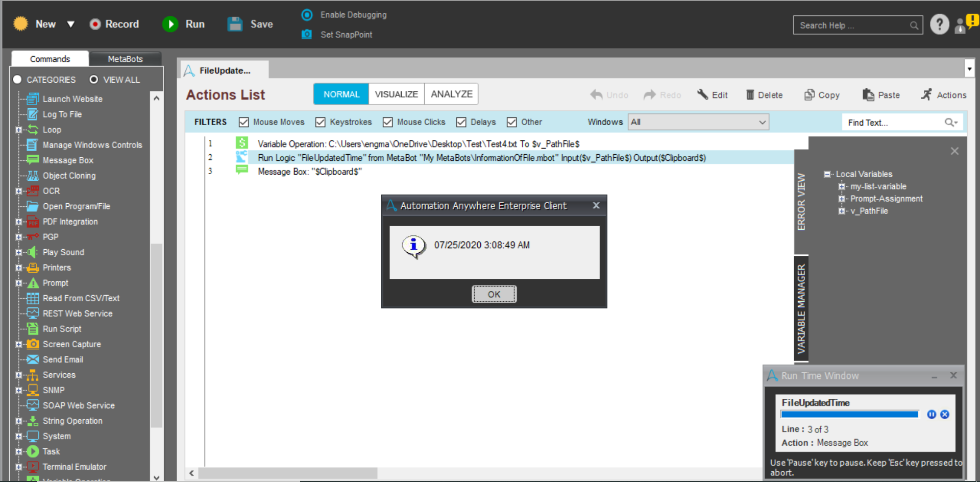Click the Task command play icon

pyautogui.click(x=33, y=451)
